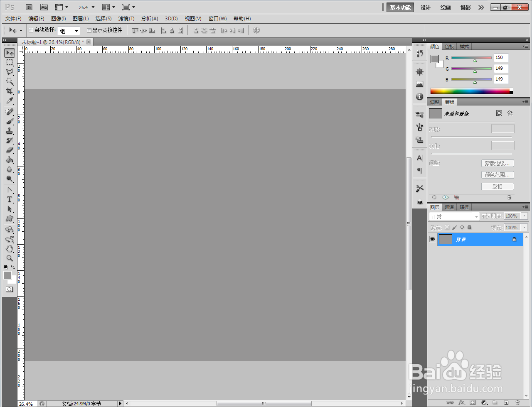Image resolution: width=532 pixels, height=407 pixels.
Task: Switch to the 通道 tab
Action: (449, 207)
